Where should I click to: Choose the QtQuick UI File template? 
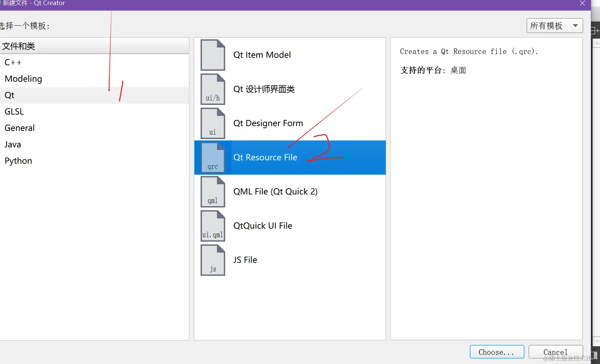tap(290, 226)
